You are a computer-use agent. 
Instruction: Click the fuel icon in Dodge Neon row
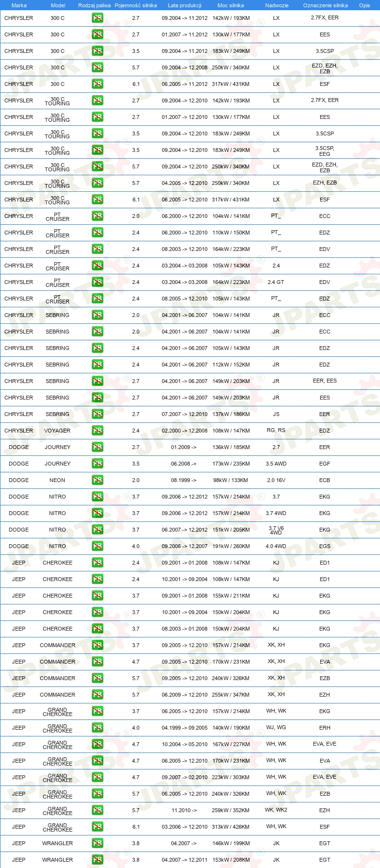[x=97, y=480]
